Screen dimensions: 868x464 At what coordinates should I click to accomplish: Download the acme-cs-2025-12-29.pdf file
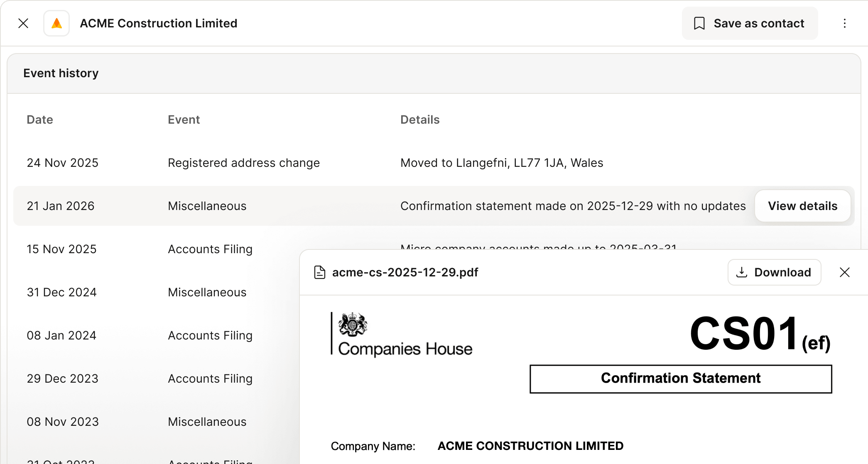pyautogui.click(x=774, y=272)
